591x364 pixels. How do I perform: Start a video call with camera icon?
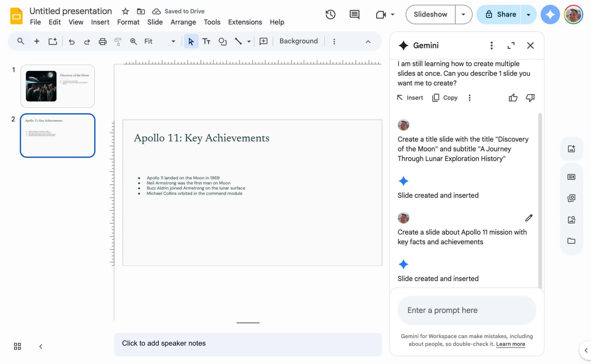point(381,14)
